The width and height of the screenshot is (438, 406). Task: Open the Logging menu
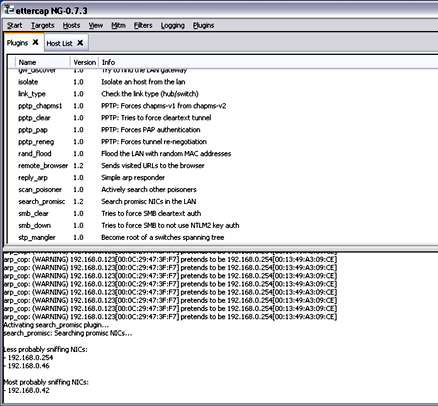[173, 25]
